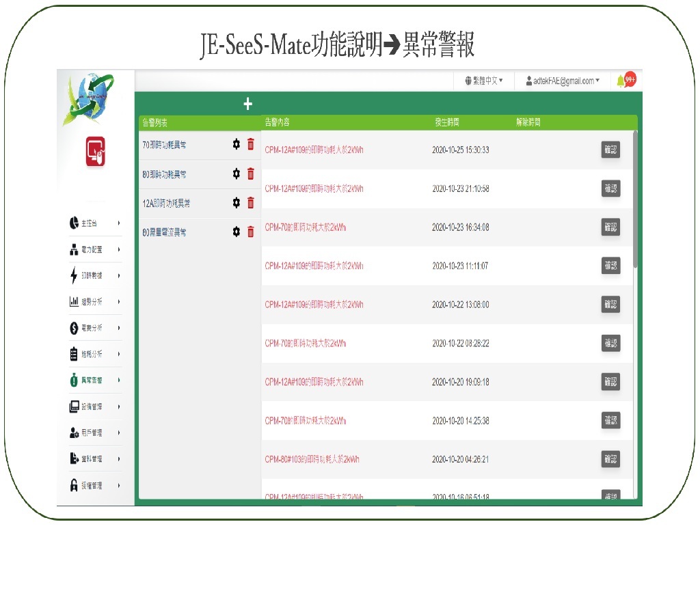This screenshot has height=604, width=700.
Task: Delete the 80即時功耗異常 alarm
Action: 250,174
